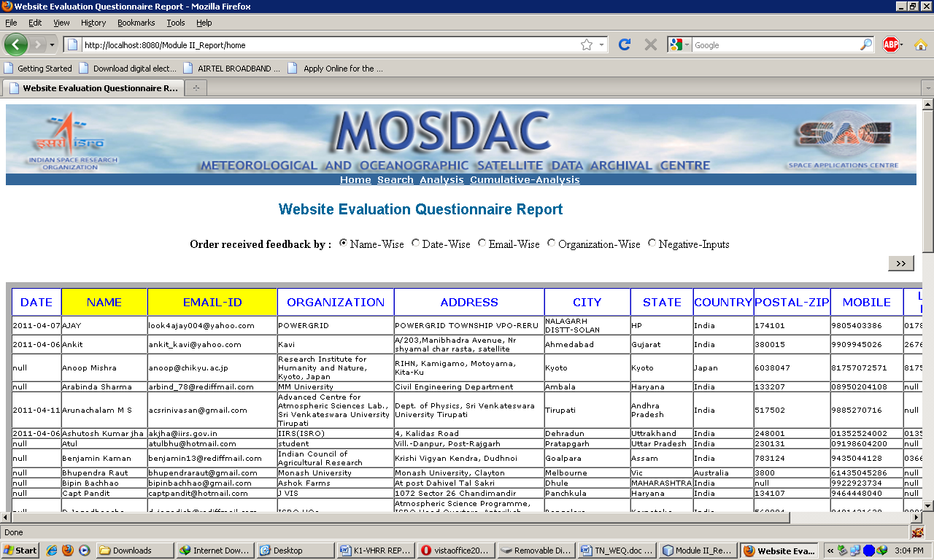This screenshot has width=934, height=560.
Task: Click the >> next button
Action: pyautogui.click(x=900, y=263)
